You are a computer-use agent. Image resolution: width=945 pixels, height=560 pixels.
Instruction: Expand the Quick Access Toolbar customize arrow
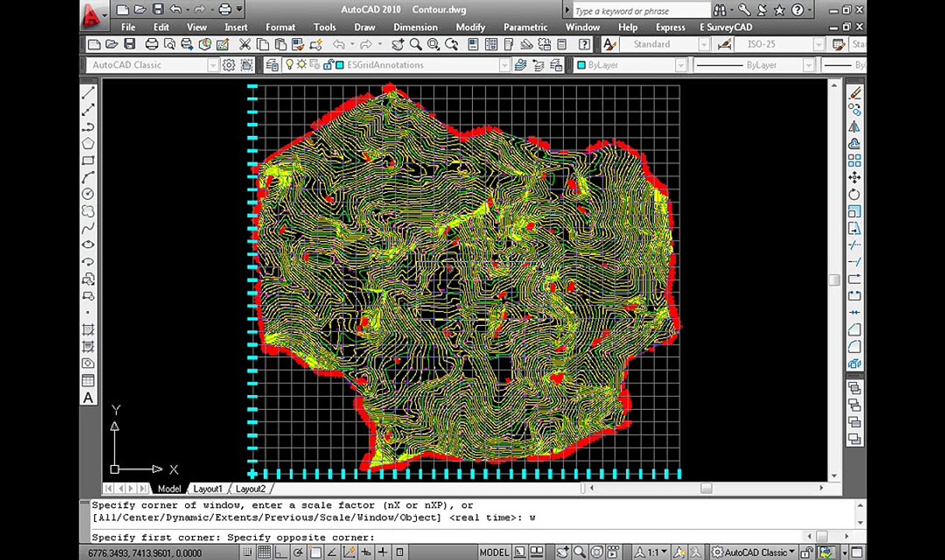click(240, 10)
